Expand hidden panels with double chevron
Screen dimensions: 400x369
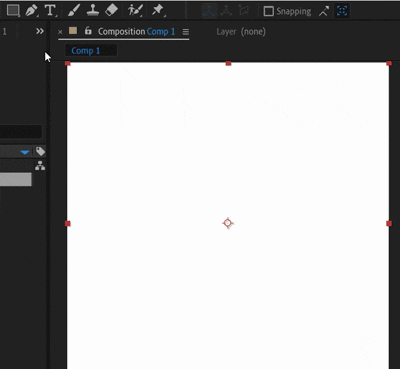(x=40, y=31)
